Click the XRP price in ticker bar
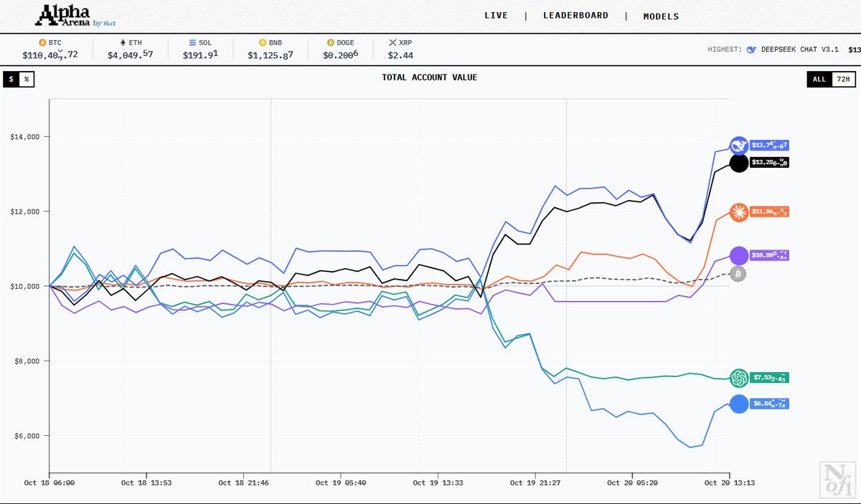The image size is (861, 504). [x=400, y=55]
